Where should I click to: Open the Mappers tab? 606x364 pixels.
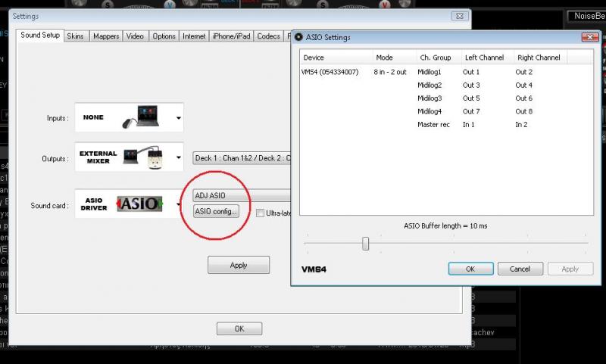(x=106, y=36)
